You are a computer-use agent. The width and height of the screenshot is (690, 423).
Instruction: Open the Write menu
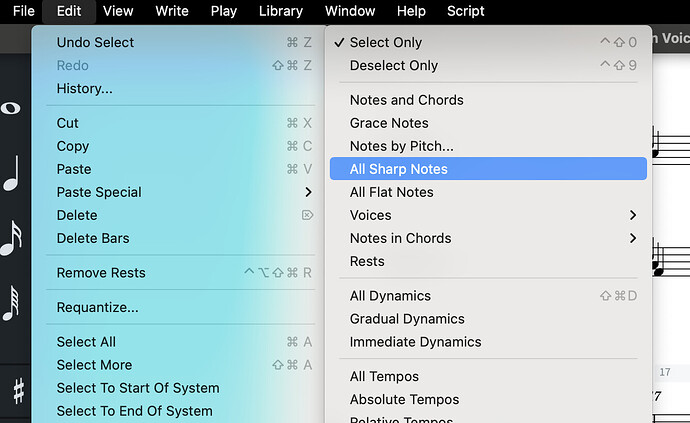(x=172, y=11)
